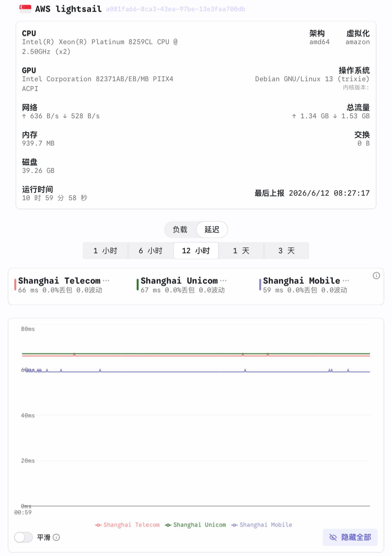Toggle Shanghai Telecom series in chart legend
The height and width of the screenshot is (556, 392).
pyautogui.click(x=127, y=525)
